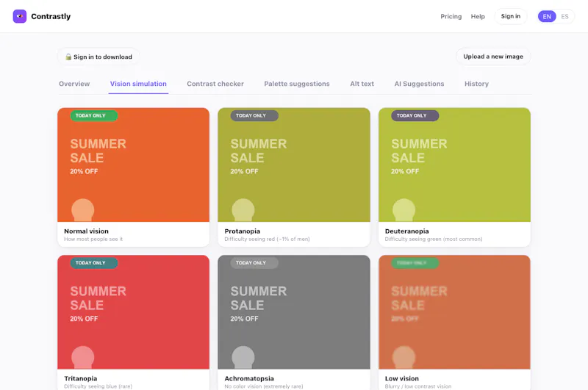The height and width of the screenshot is (390, 588).
Task: Click the lock icon in Sign in to download
Action: coord(68,57)
